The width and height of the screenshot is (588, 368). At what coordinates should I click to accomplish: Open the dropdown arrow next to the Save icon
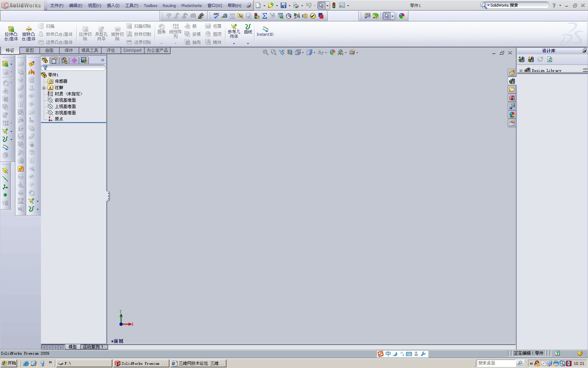[289, 6]
